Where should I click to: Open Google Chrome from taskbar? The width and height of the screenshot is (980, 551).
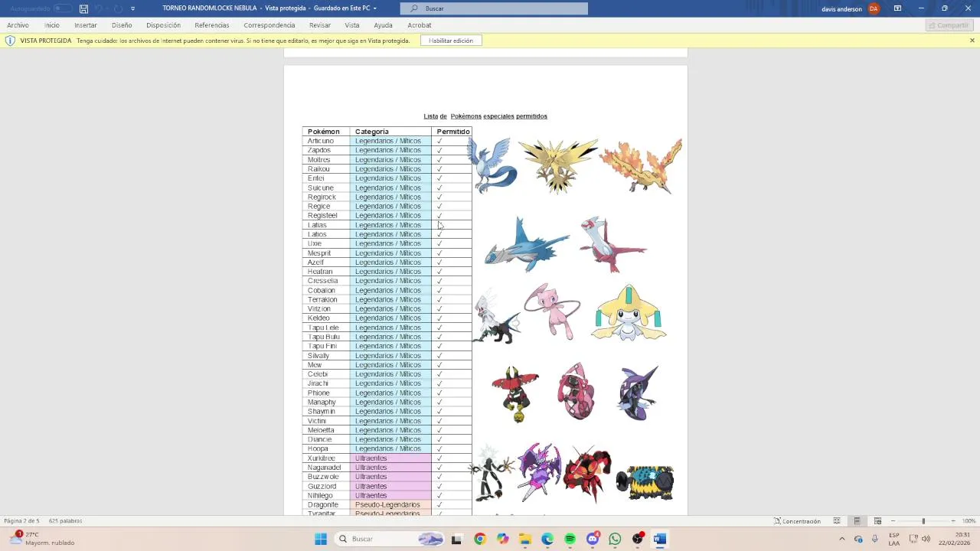(x=479, y=539)
